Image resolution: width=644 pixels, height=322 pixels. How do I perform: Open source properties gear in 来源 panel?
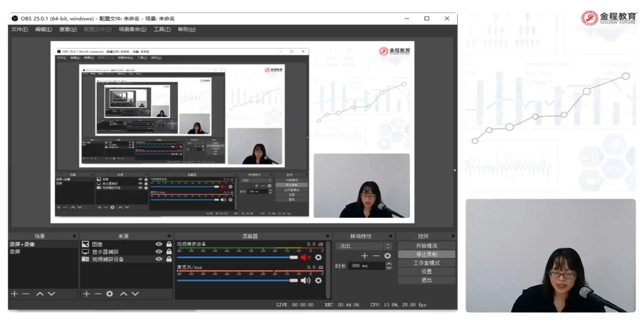coord(109,294)
